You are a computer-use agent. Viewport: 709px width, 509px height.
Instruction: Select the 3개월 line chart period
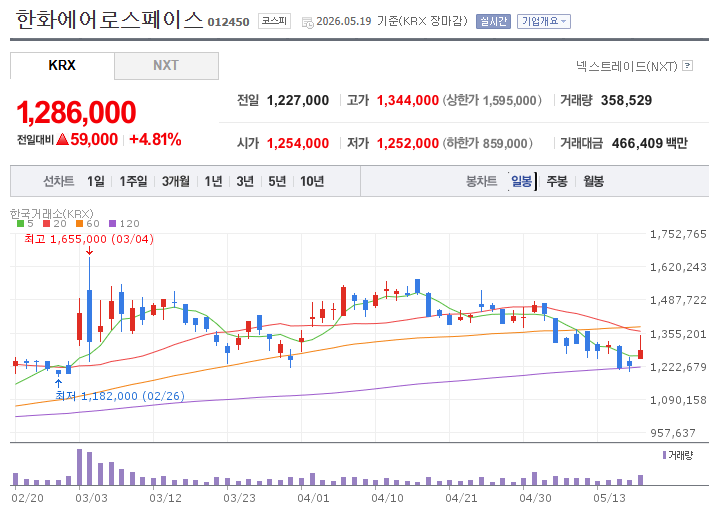(175, 181)
